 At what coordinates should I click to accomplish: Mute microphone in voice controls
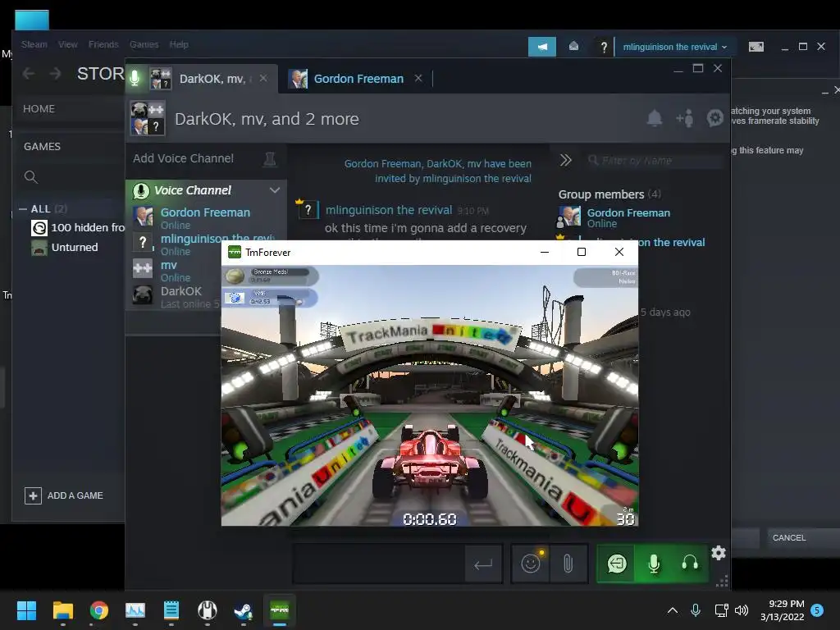click(654, 564)
